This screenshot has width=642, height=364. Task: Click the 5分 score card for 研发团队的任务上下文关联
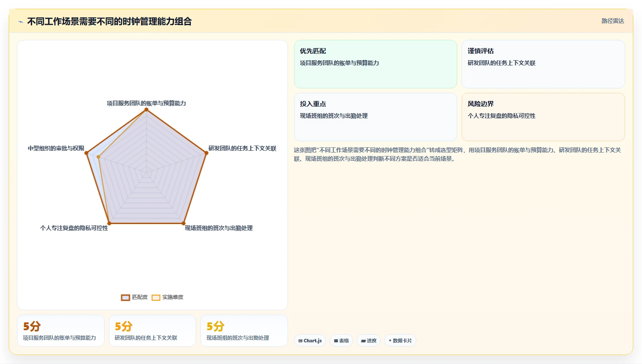pos(152,331)
